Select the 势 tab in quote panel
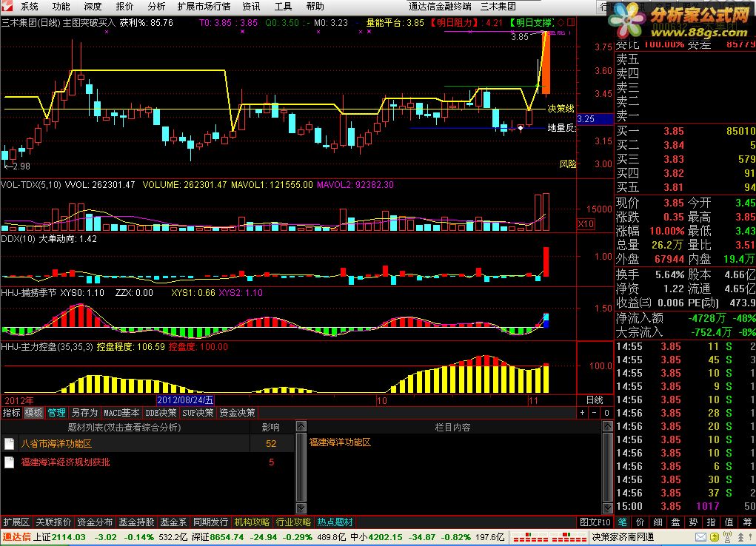This screenshot has height=546, width=756. point(693,522)
